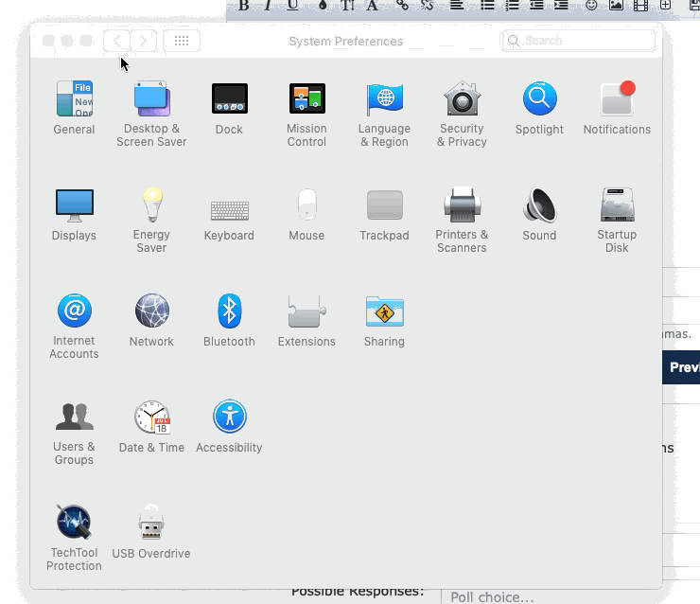Go back in System Preferences
The image size is (700, 604).
coord(117,41)
